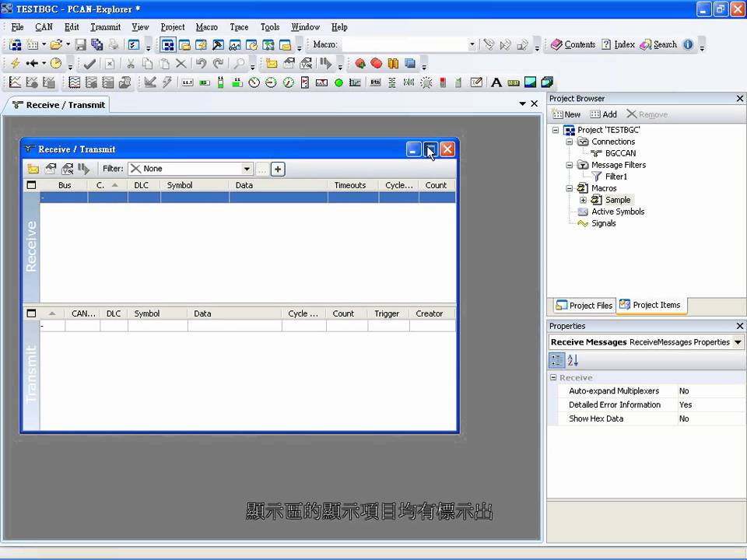This screenshot has width=747, height=560.
Task: Click the Print icon in the toolbar
Action: (114, 45)
